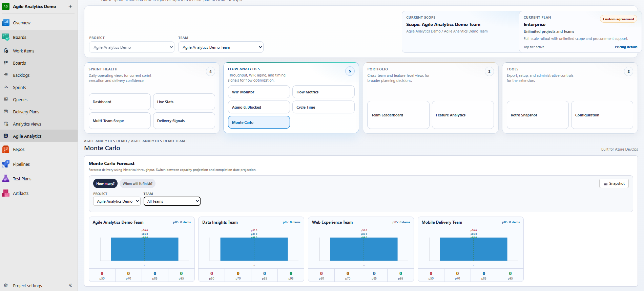
Task: Open the Feature Analytics view
Action: click(463, 115)
